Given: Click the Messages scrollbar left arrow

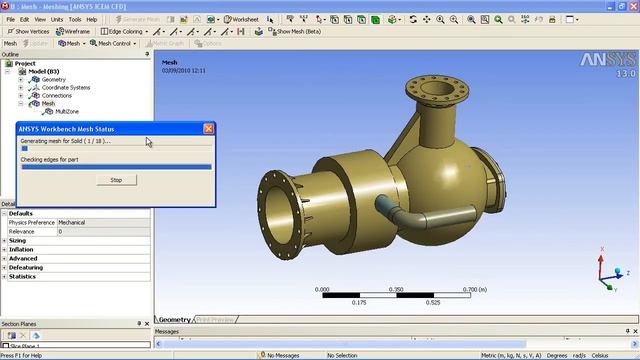Looking at the screenshot, I should click(x=158, y=344).
